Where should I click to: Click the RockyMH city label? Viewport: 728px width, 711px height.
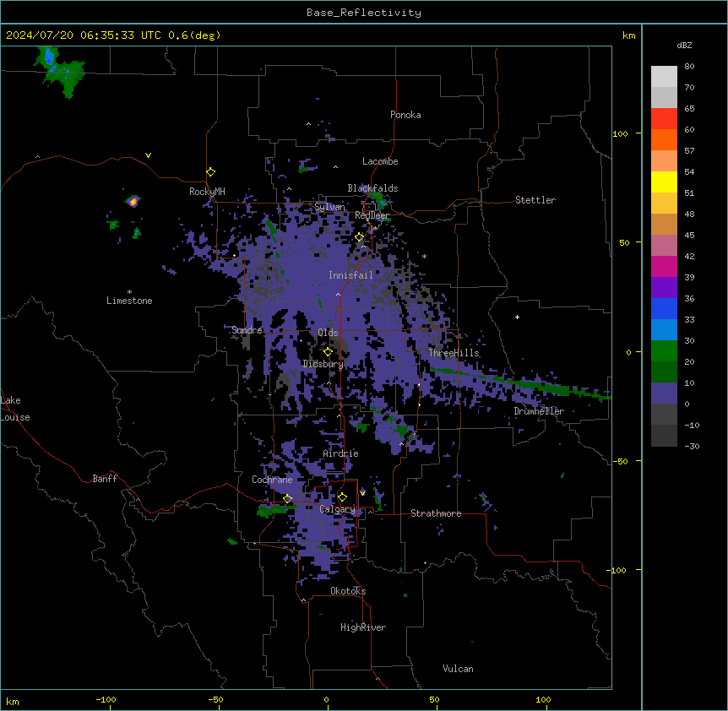[207, 191]
